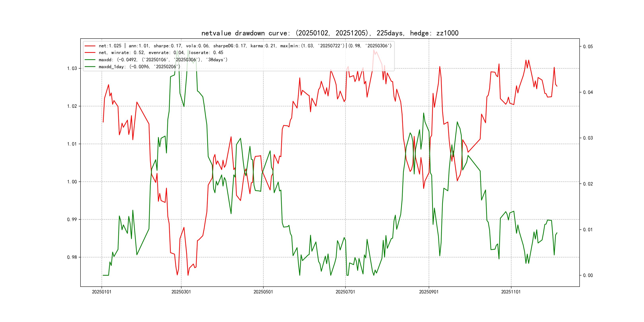
Task: Click the chart title mentioning hedge zz1000
Action: point(330,33)
